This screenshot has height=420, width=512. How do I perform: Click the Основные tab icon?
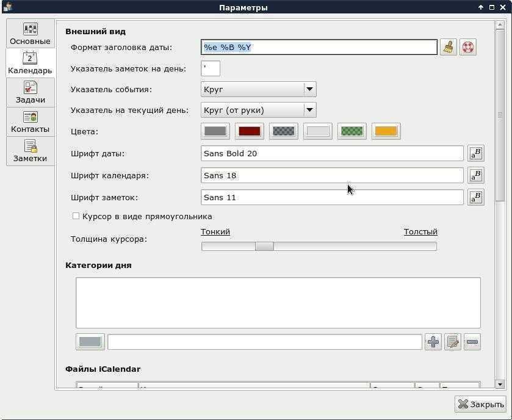(x=31, y=29)
